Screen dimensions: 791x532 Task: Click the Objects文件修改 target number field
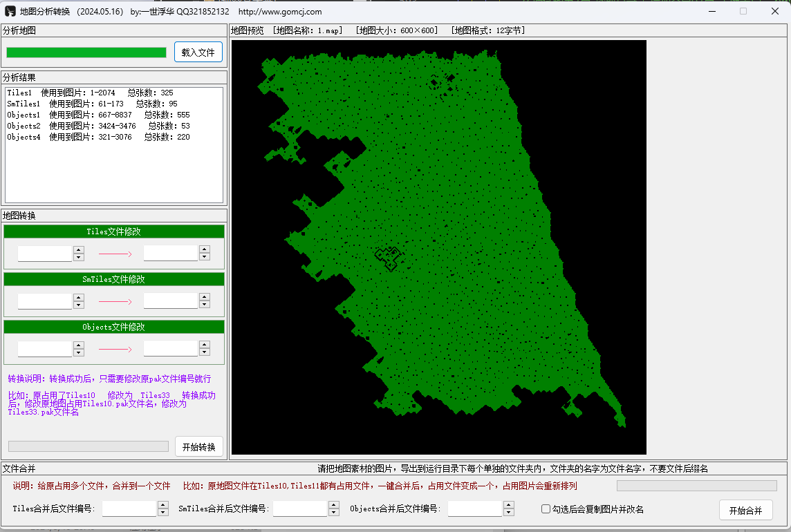[x=171, y=348]
